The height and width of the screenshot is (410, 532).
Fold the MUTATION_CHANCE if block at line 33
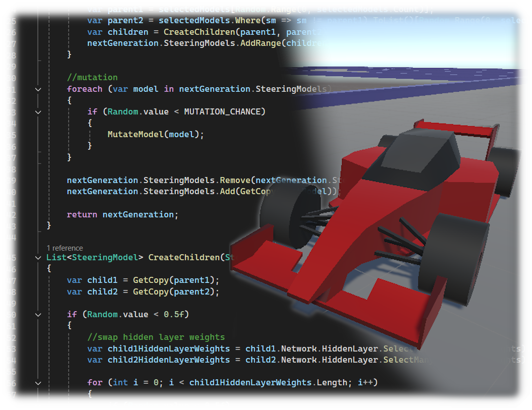(x=38, y=112)
